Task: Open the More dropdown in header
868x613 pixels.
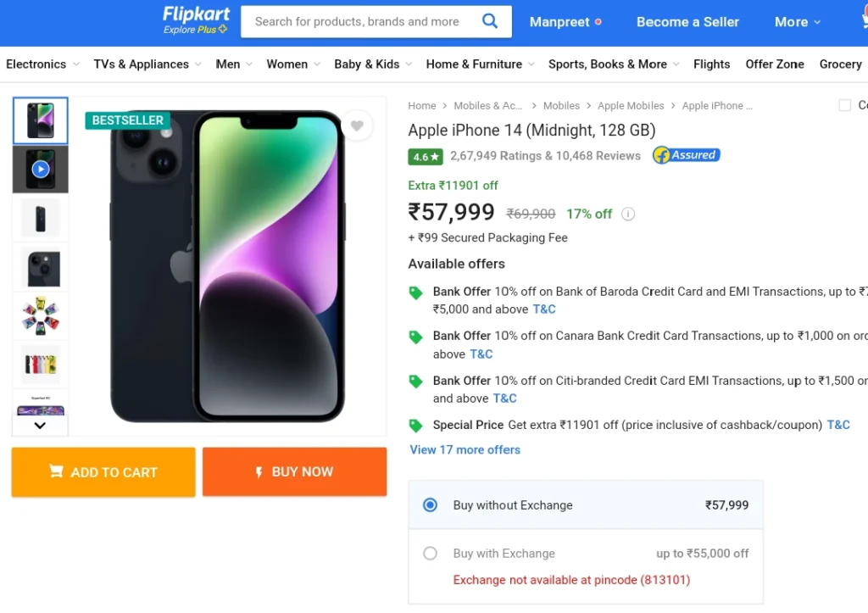Action: (797, 22)
